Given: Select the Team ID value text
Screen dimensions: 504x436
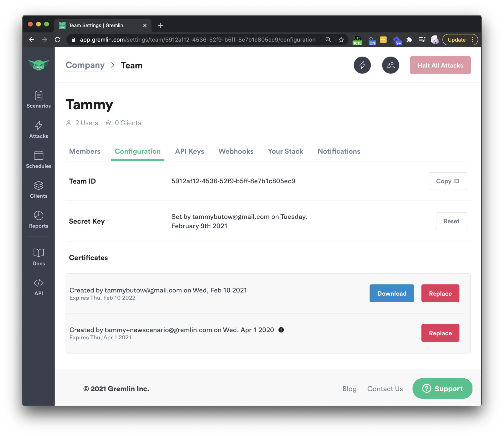Looking at the screenshot, I should coord(233,181).
